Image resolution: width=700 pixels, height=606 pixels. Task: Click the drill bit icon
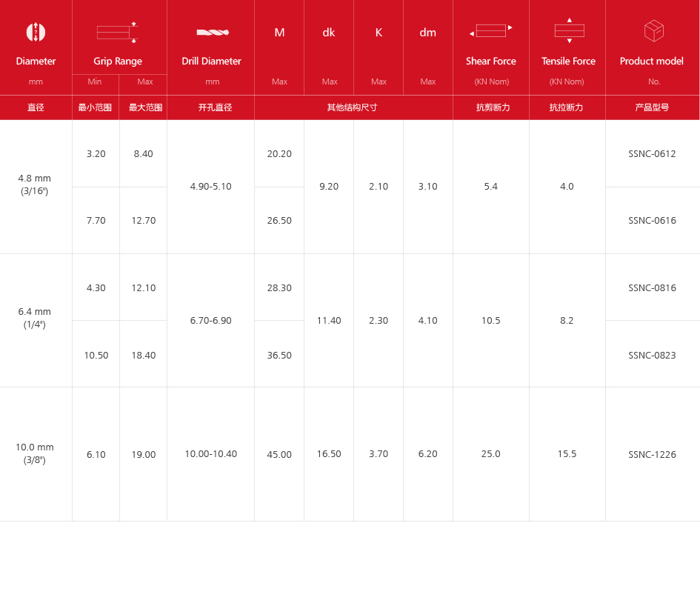[213, 32]
